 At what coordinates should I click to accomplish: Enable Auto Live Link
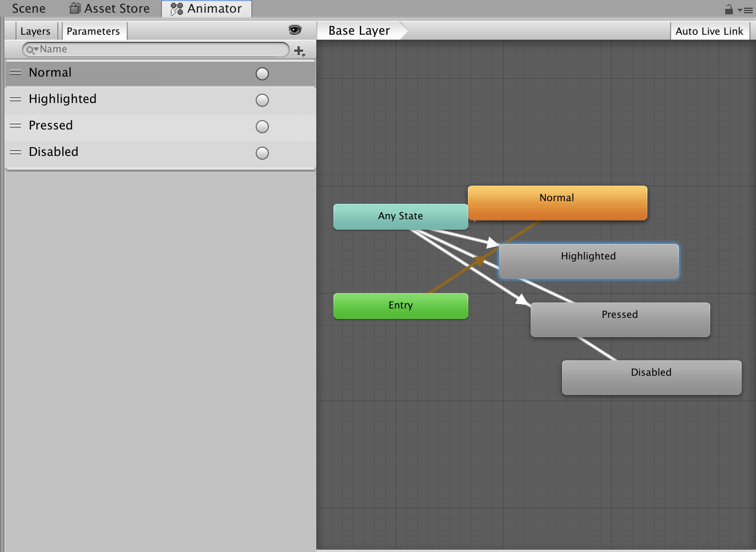coord(710,31)
